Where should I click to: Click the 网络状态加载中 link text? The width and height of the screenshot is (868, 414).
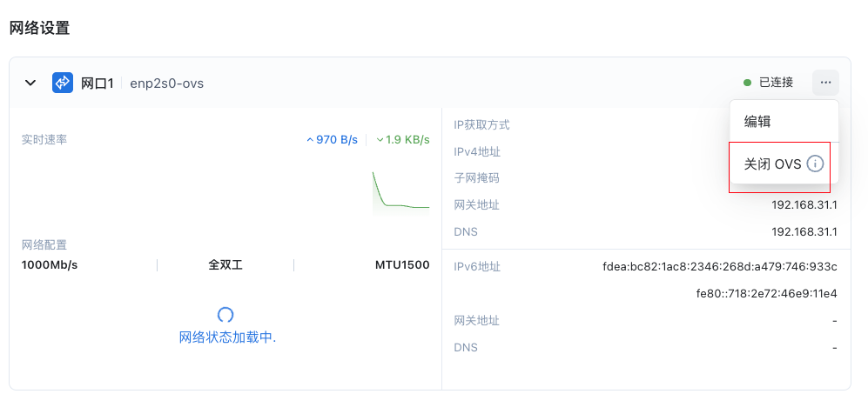pos(227,337)
